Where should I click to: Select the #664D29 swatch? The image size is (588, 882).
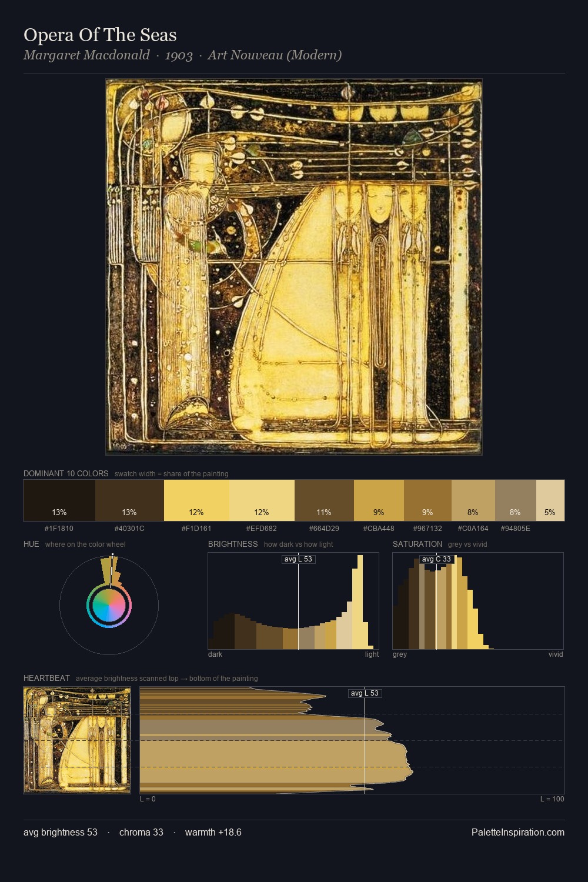pos(324,500)
